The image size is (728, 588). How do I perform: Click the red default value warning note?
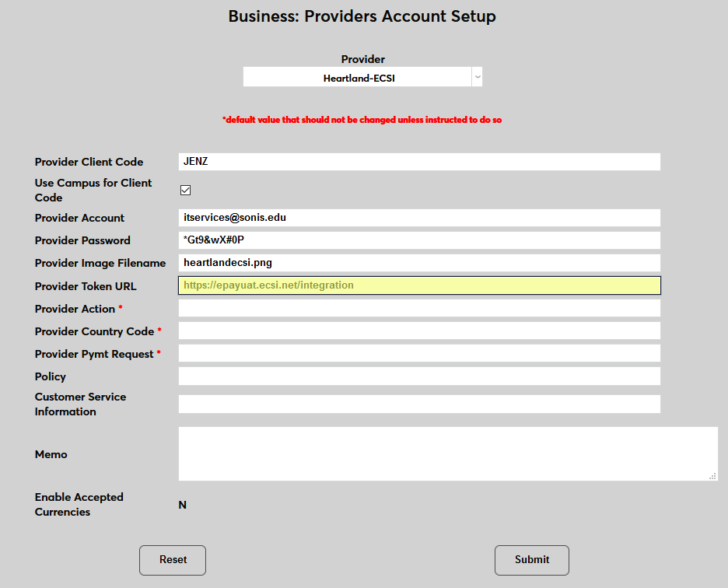coord(362,121)
